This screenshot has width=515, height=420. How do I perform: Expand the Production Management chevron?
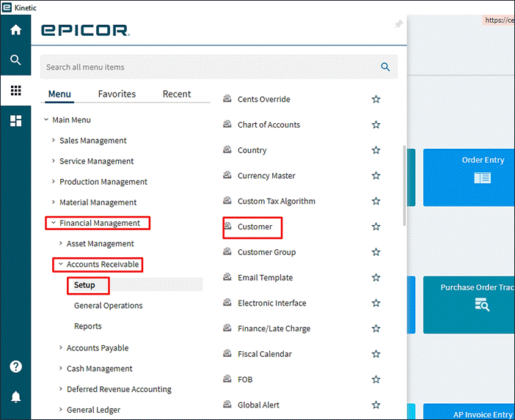pyautogui.click(x=54, y=182)
